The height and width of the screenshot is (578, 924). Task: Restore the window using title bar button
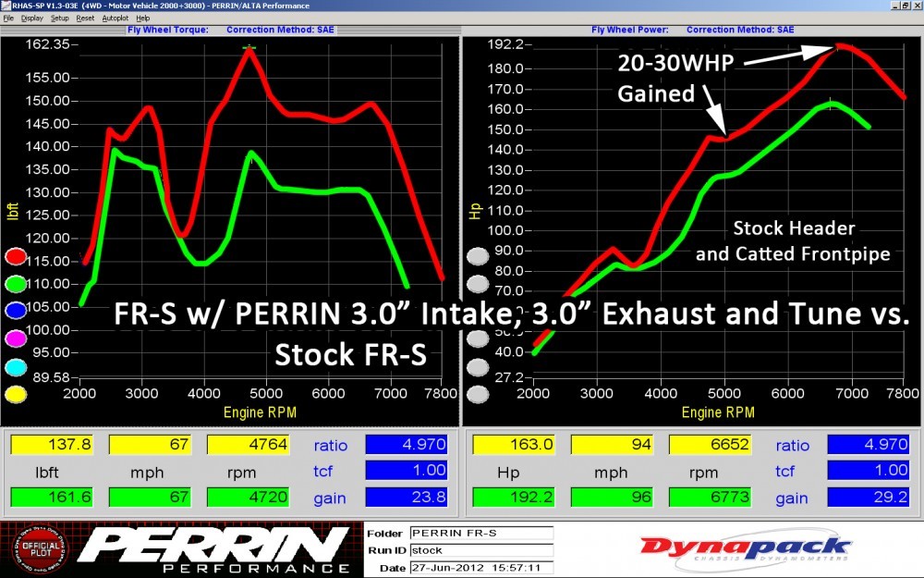tap(906, 6)
